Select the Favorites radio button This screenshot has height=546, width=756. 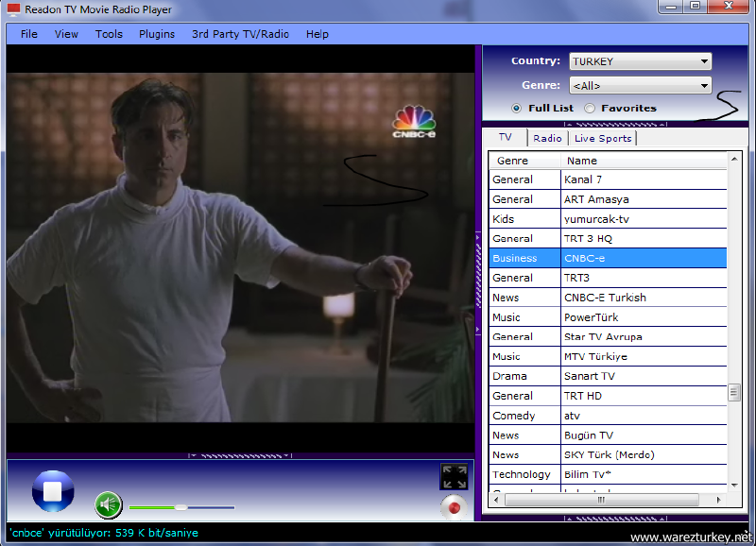point(590,109)
